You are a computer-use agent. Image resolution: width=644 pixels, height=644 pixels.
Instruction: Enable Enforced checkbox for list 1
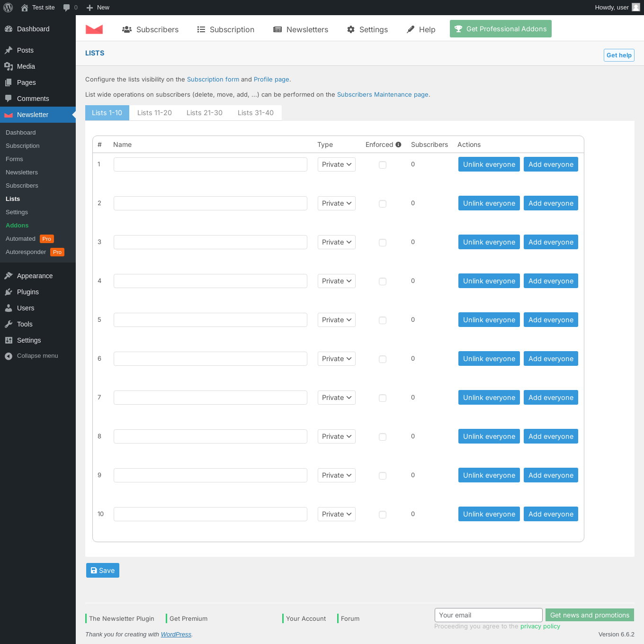click(383, 165)
